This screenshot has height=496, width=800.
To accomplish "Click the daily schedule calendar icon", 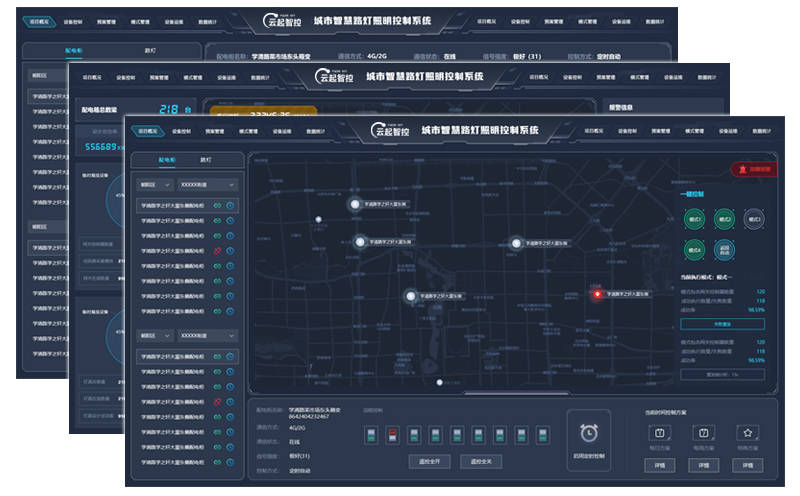I will [x=659, y=433].
